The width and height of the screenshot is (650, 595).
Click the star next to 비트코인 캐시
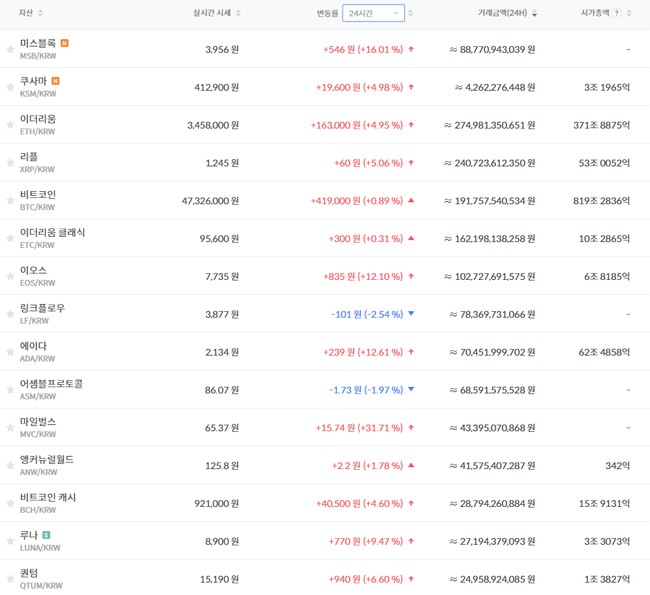coord(10,503)
